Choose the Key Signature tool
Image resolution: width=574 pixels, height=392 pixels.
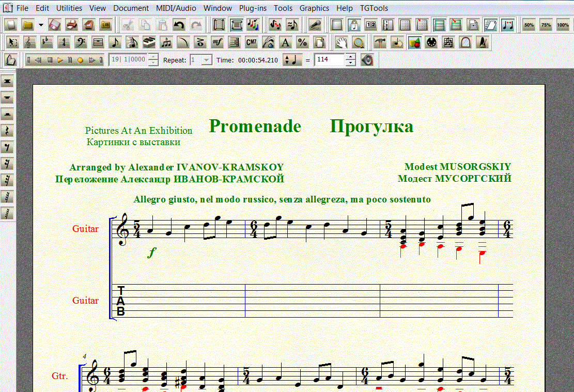pos(46,42)
